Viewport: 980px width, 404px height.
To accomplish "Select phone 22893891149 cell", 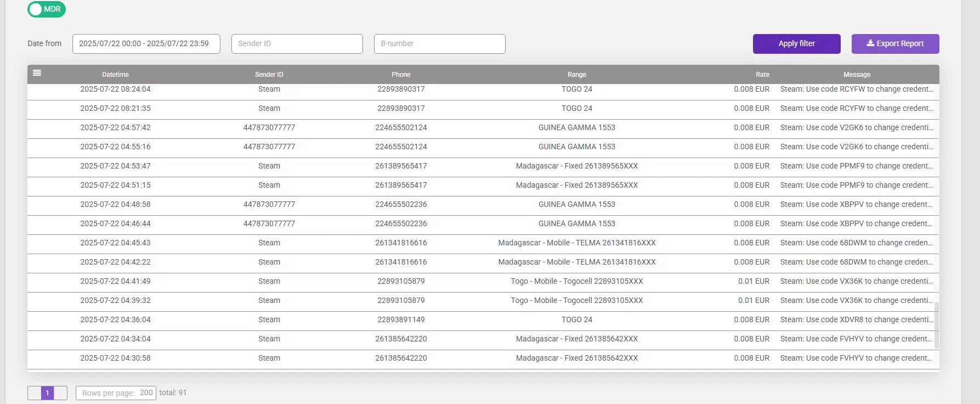I will [x=401, y=319].
